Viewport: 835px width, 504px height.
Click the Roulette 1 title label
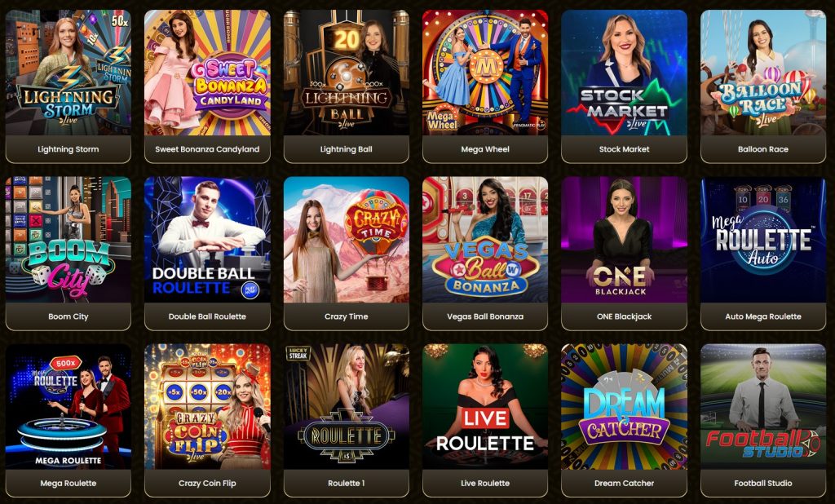pyautogui.click(x=346, y=484)
